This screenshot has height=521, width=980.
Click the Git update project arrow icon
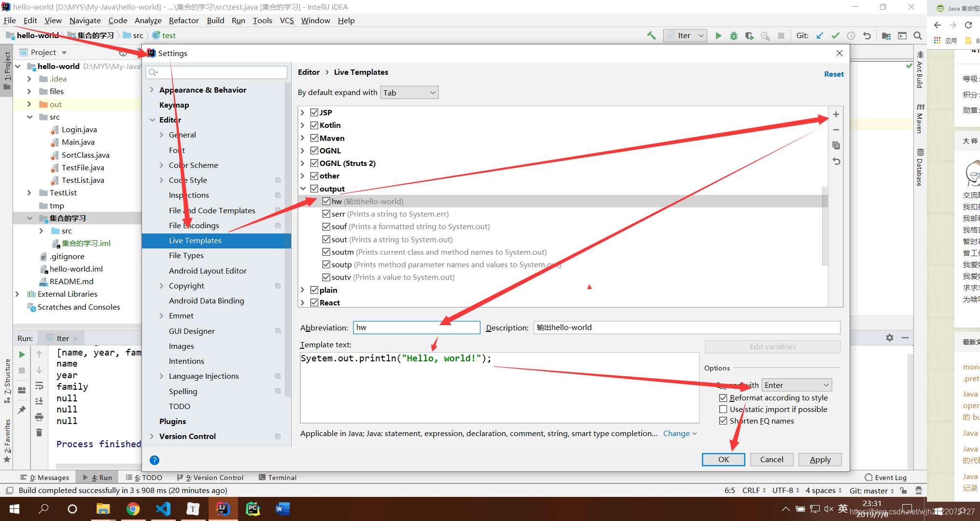click(820, 36)
